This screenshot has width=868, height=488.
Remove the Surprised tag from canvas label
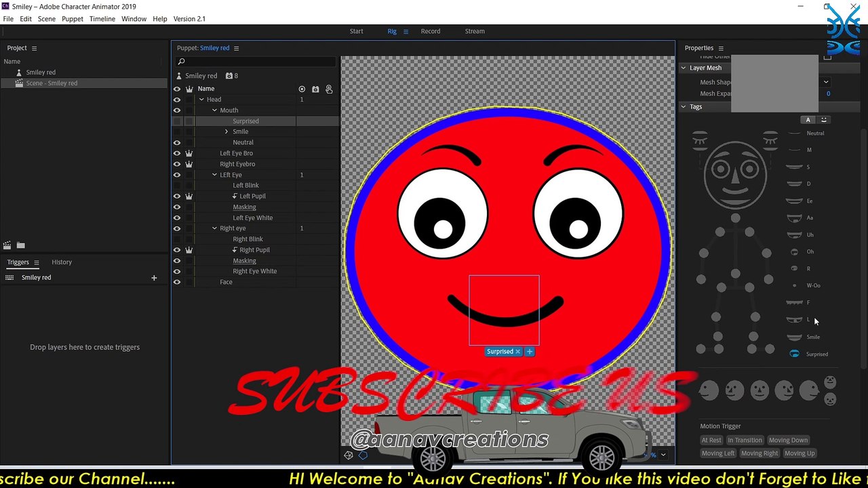point(517,352)
